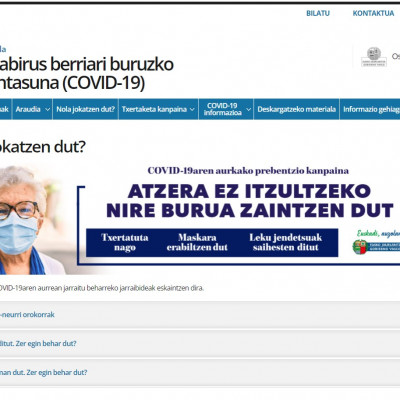Click the 'COVID-19aren aurkako prebentzio kanpaina' text
The height and width of the screenshot is (400, 400).
coord(248,171)
